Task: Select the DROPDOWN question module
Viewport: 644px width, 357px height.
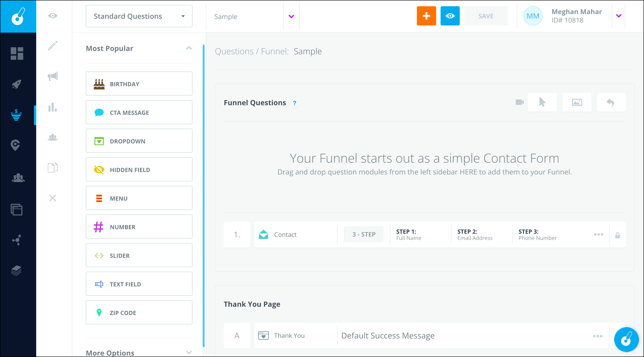Action: pos(139,141)
